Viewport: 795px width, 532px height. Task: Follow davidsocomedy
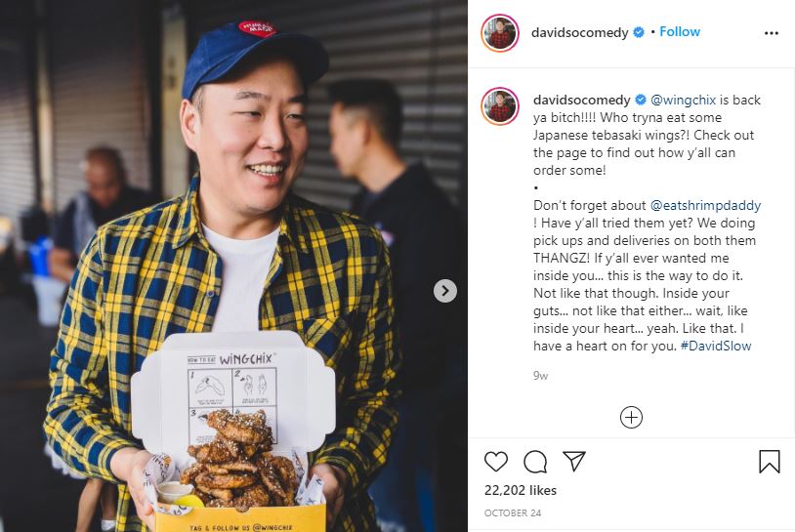pos(680,32)
